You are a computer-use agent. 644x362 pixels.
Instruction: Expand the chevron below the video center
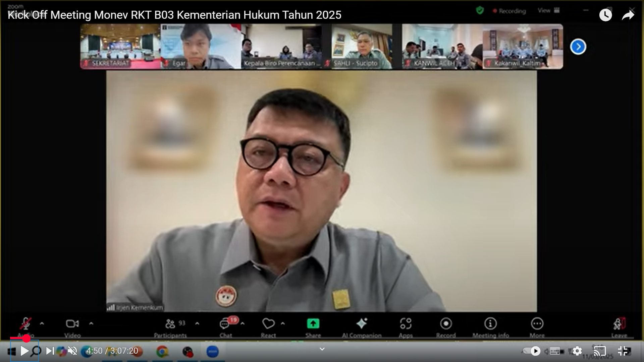(322, 349)
